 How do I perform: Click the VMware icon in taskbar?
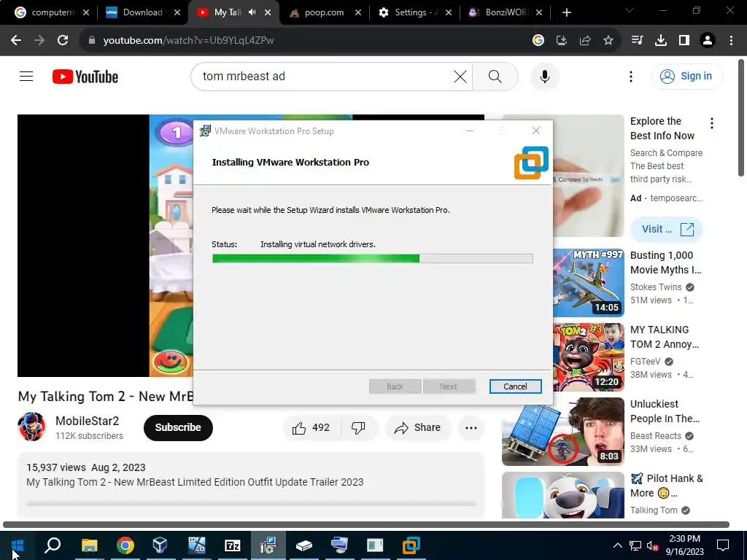point(411,545)
